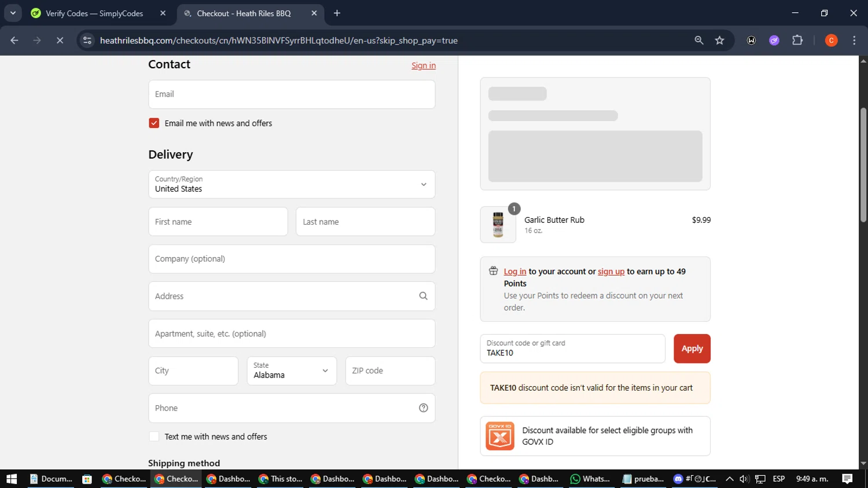
Task: Open Microsoft Store from the taskbar
Action: 87,479
